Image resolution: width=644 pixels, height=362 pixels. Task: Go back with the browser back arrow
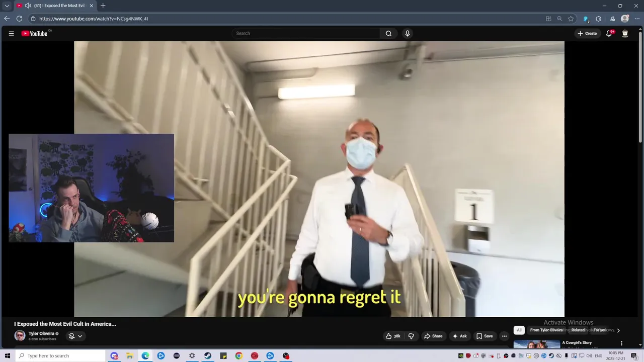(x=7, y=19)
